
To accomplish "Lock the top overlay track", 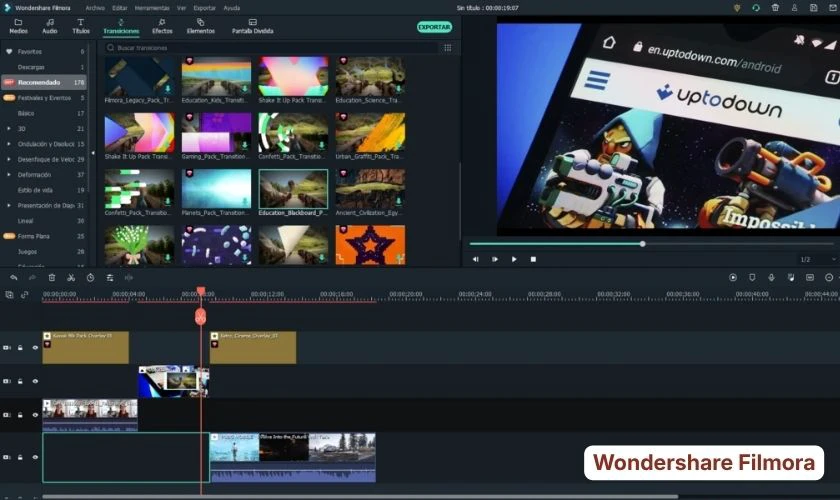I will pyautogui.click(x=20, y=348).
